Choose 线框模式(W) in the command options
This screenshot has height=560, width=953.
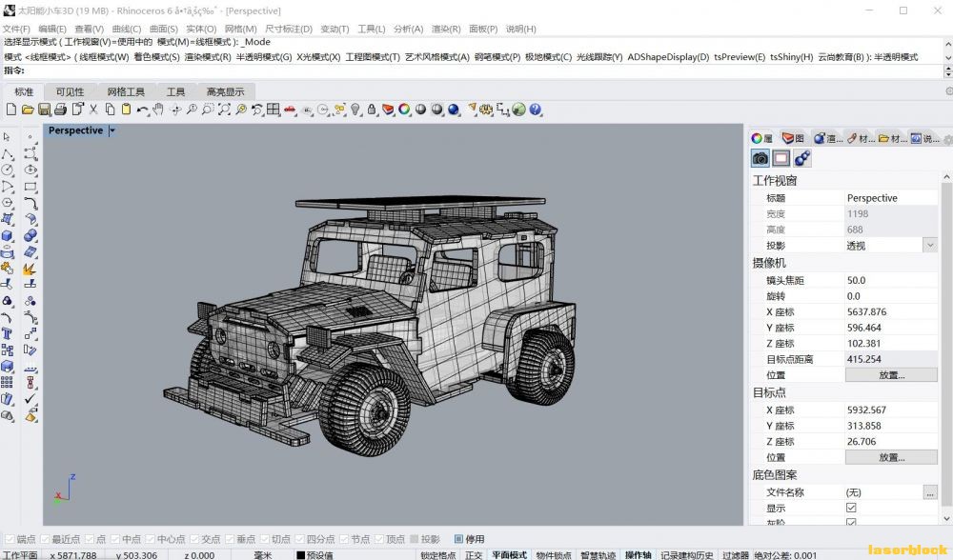click(x=105, y=57)
